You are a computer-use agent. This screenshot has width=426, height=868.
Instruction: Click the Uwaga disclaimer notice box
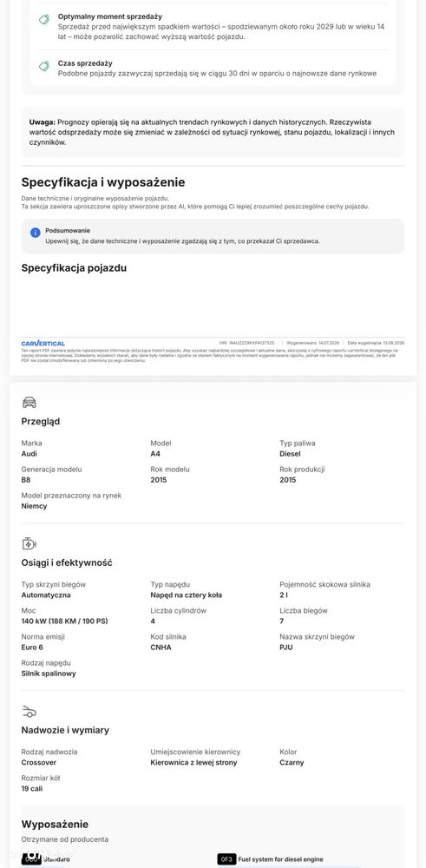213,132
